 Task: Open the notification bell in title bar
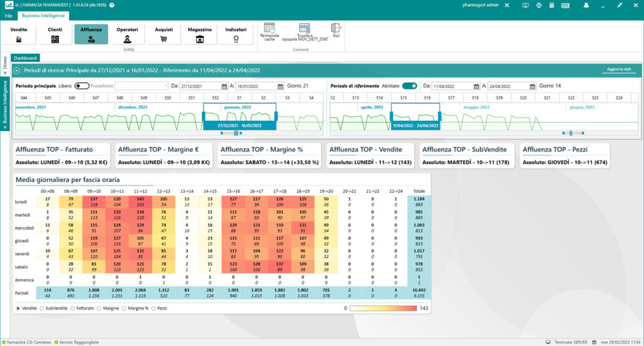(586, 5)
